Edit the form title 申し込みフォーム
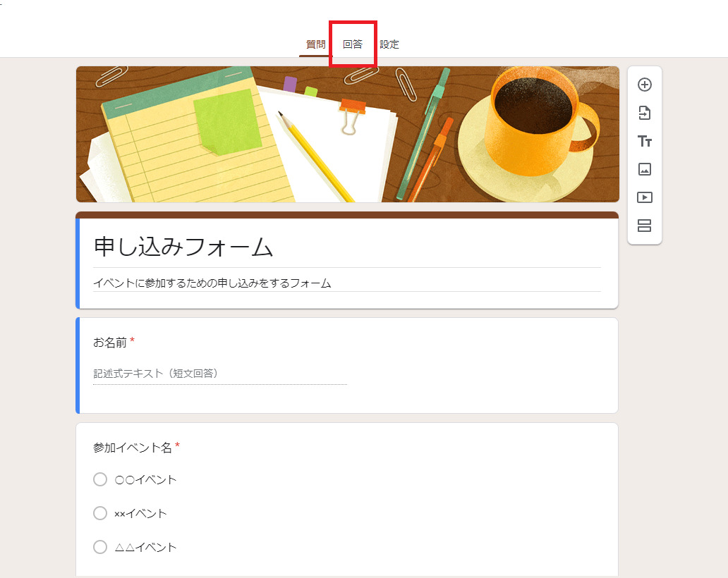 183,246
